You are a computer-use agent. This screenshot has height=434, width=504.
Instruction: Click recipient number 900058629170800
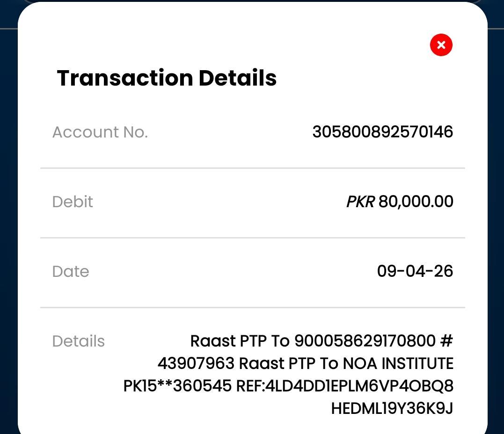tap(365, 341)
